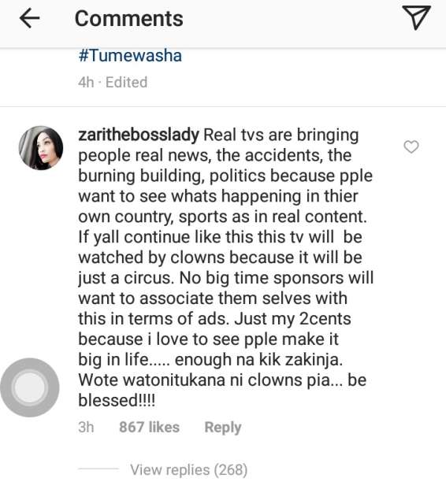The width and height of the screenshot is (446, 504).
Task: Go back using the left arrow icon
Action: point(30,18)
